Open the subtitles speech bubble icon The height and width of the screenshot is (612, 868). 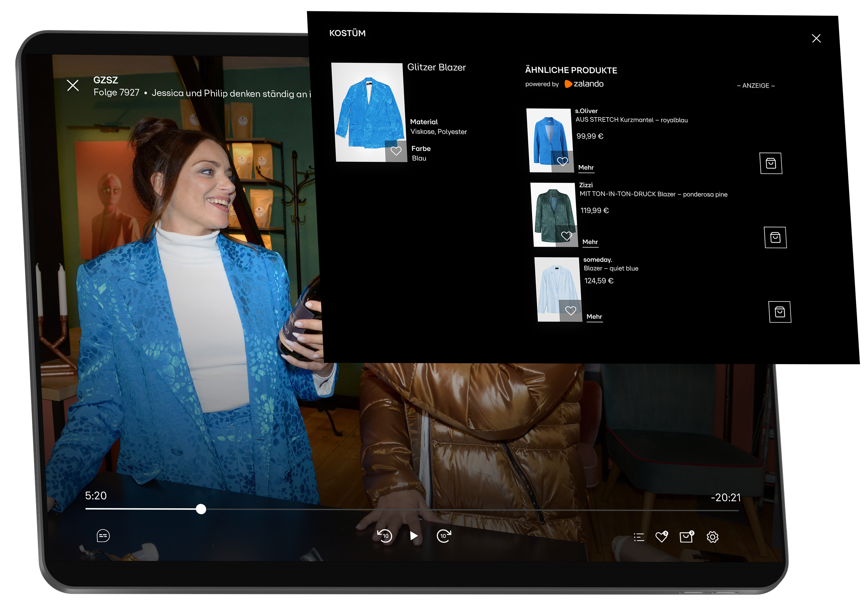(103, 536)
